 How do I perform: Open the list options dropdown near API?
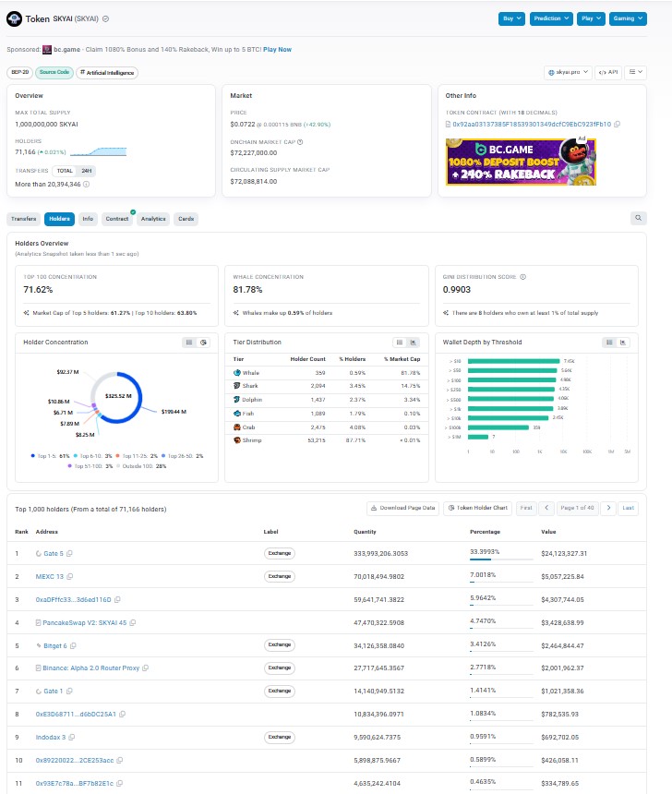636,72
